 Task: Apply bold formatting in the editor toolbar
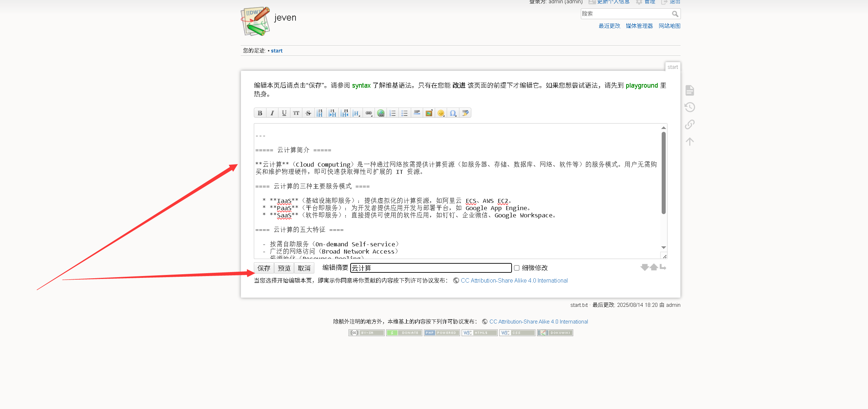(x=260, y=113)
